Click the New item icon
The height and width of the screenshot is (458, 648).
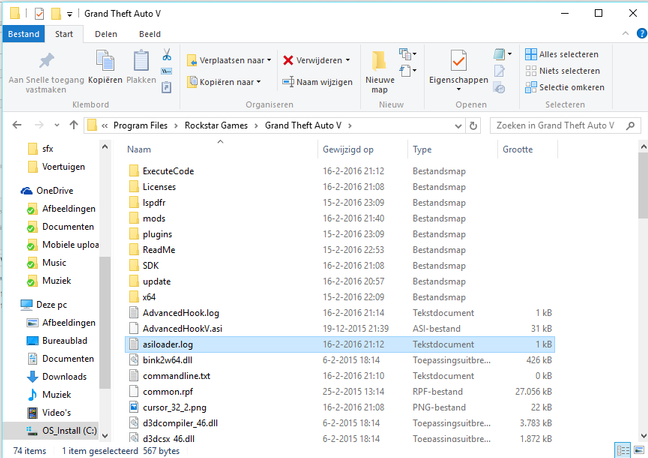pos(405,54)
